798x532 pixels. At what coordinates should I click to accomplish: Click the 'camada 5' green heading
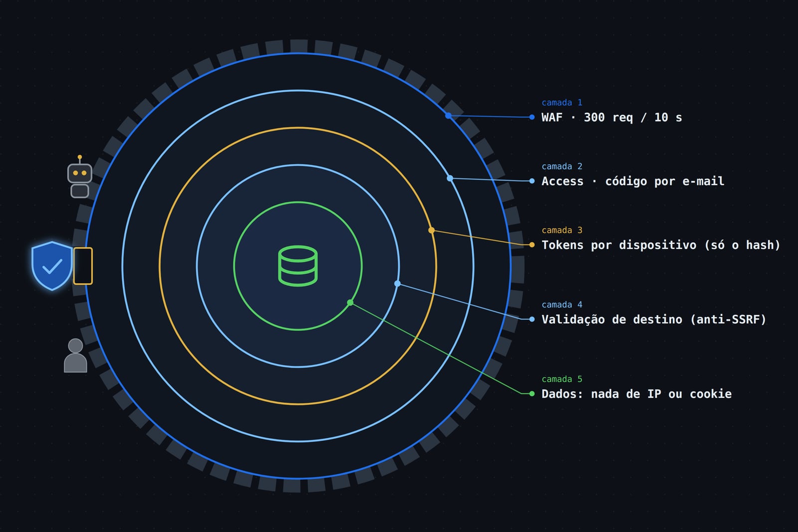(x=562, y=379)
